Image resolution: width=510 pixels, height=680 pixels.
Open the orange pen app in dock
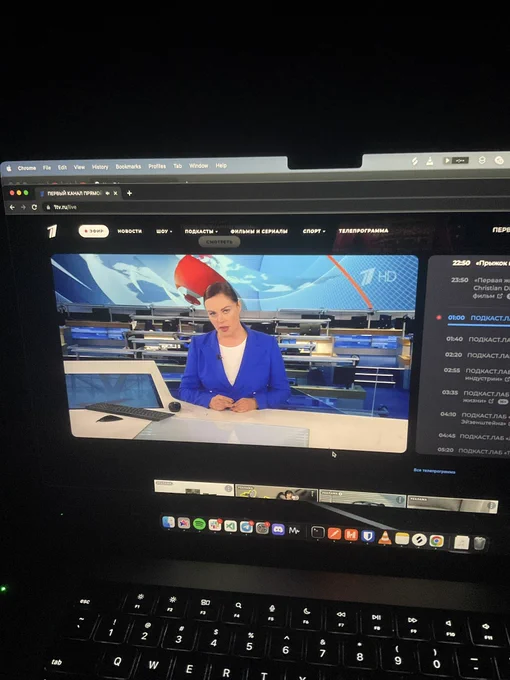334,533
